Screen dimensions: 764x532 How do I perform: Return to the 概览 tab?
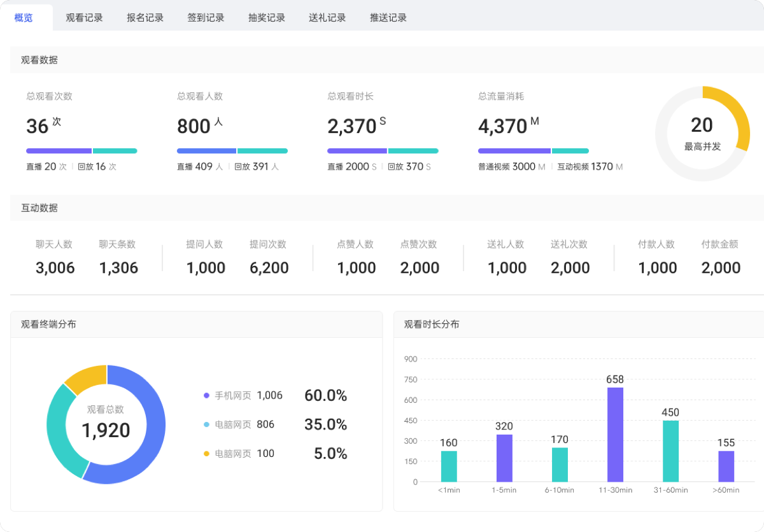22,18
